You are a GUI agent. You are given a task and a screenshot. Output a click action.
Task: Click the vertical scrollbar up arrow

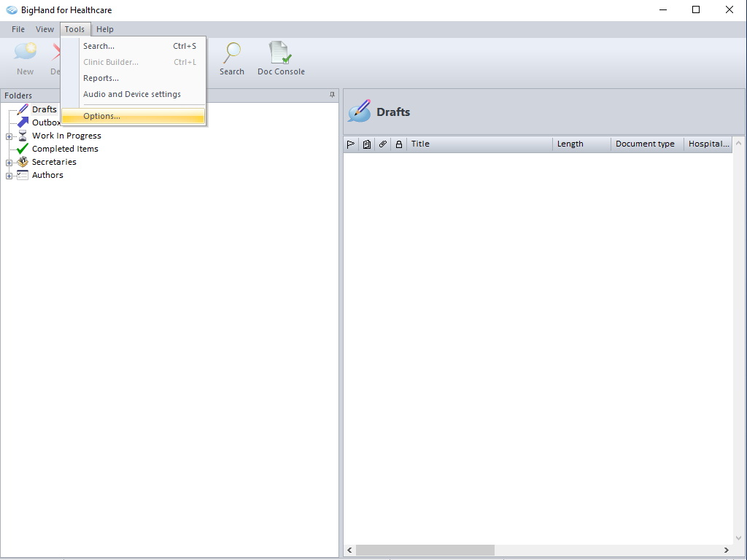point(739,144)
